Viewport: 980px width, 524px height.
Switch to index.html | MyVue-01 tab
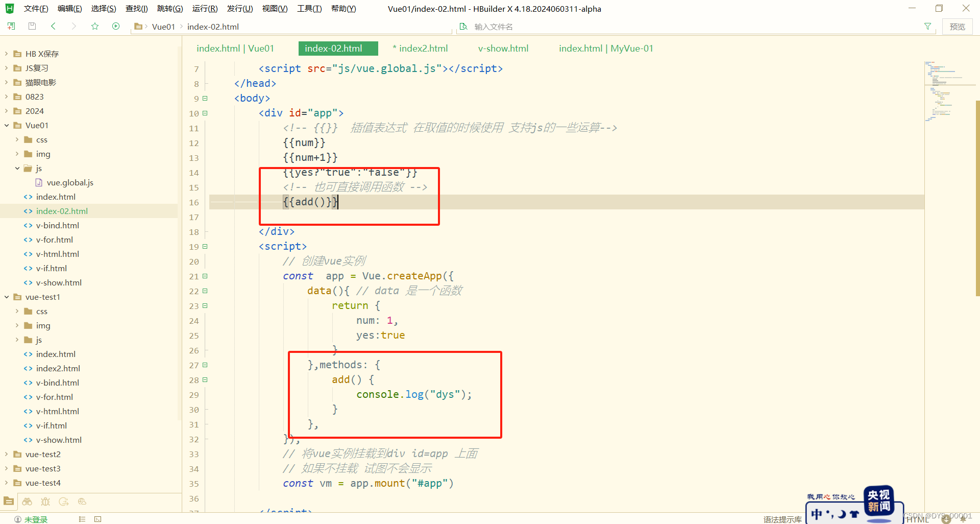606,49
